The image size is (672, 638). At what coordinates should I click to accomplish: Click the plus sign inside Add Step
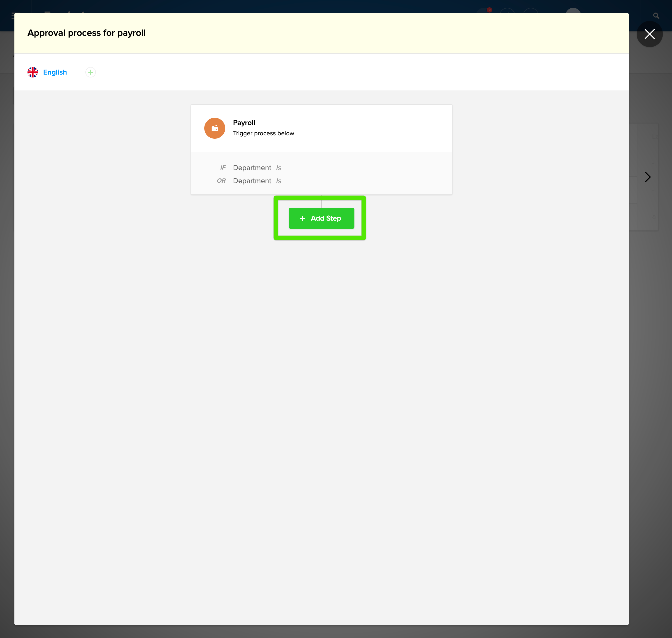tap(302, 218)
